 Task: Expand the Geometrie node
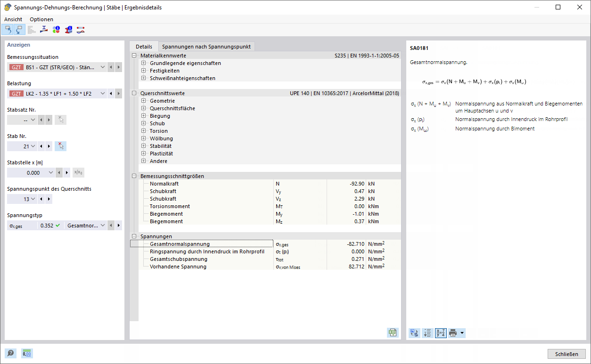[x=143, y=101]
